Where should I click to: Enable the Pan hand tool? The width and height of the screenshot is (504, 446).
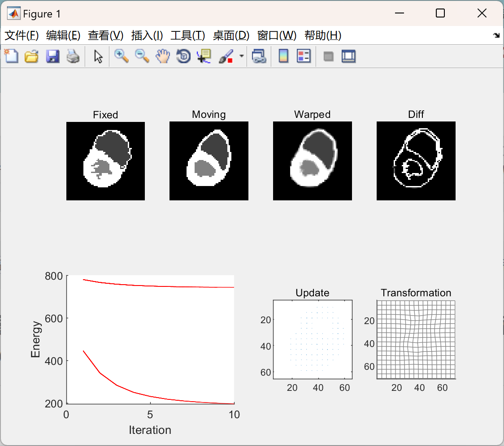(163, 56)
